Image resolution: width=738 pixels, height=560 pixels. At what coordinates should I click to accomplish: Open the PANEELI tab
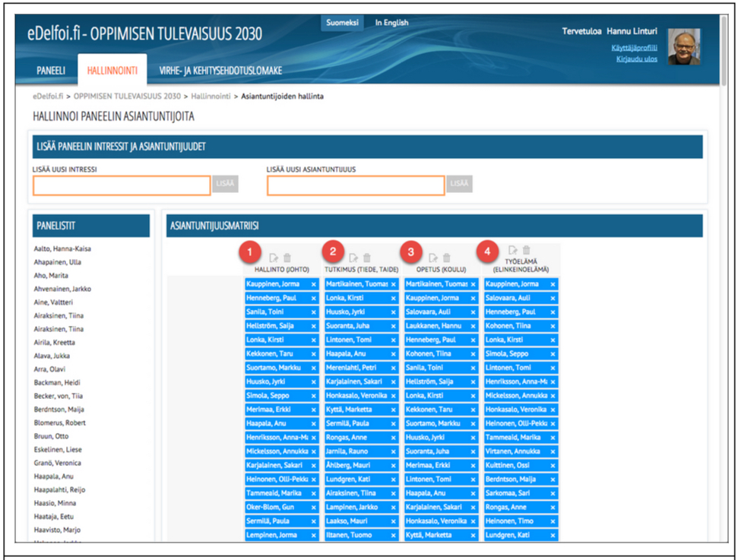click(51, 71)
